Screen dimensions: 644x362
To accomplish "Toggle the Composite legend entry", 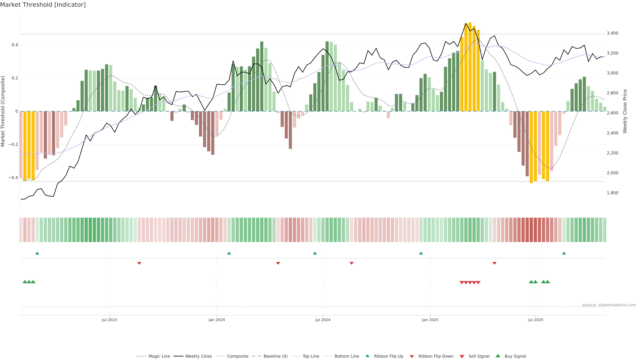I will (x=237, y=356).
